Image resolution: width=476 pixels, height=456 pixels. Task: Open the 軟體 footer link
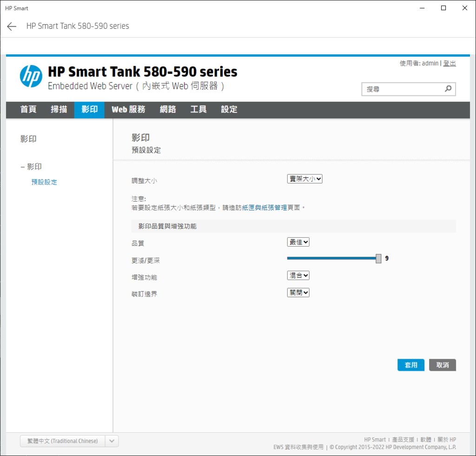coord(426,440)
